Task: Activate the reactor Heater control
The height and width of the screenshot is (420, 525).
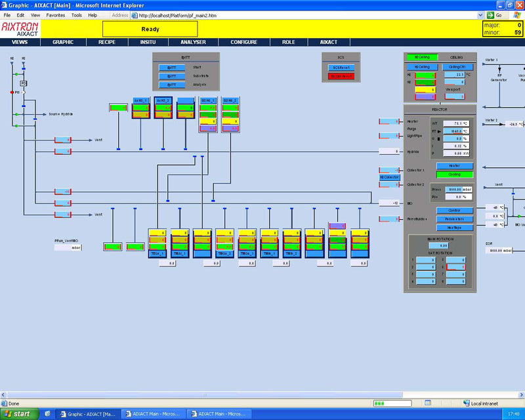Action: point(454,165)
